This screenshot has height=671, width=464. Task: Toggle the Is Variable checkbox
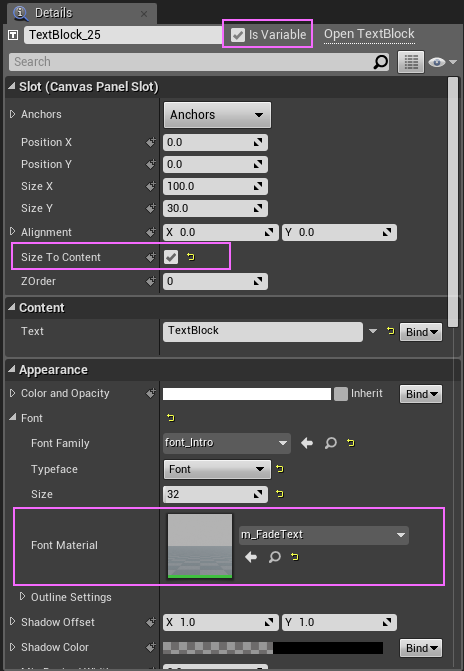click(238, 35)
